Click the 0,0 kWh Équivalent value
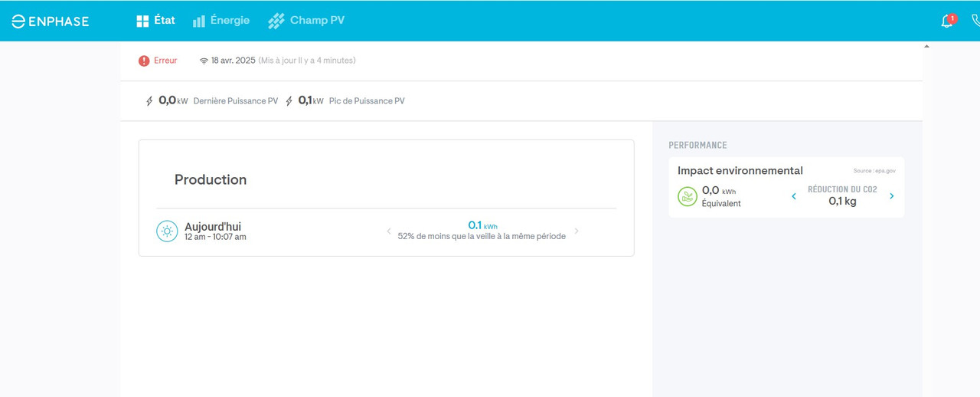This screenshot has width=980, height=397. 721,196
